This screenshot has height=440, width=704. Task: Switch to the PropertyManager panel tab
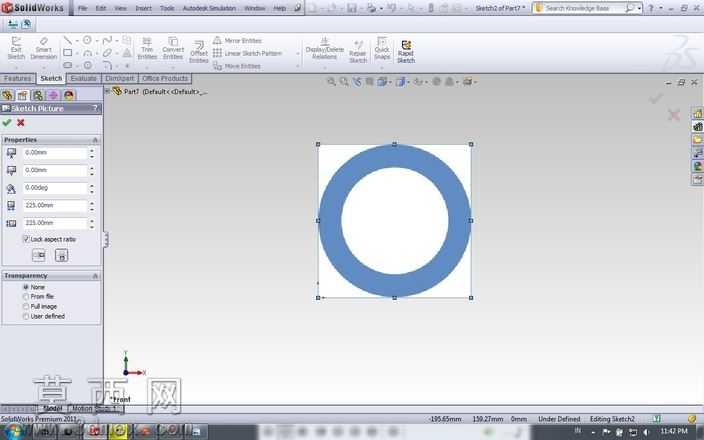coord(22,95)
